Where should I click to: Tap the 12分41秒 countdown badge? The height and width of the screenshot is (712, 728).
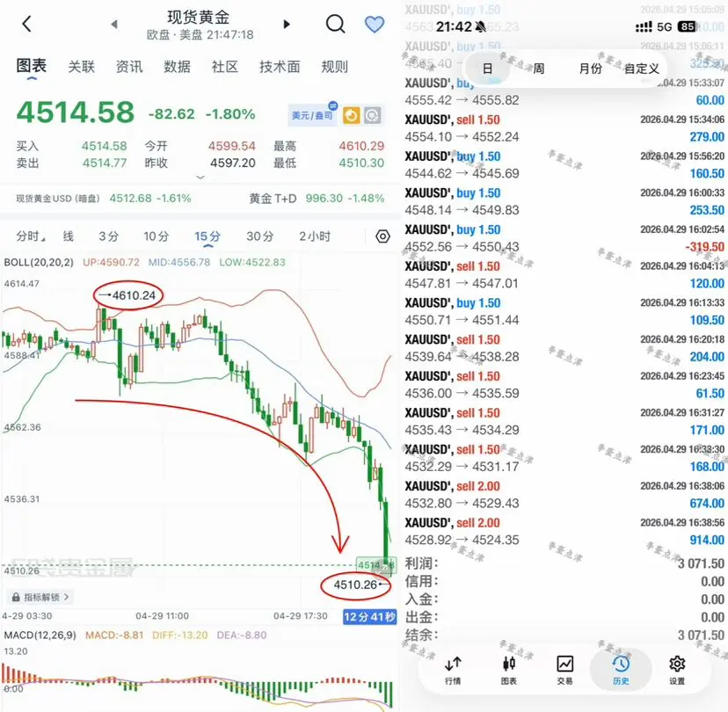[369, 616]
